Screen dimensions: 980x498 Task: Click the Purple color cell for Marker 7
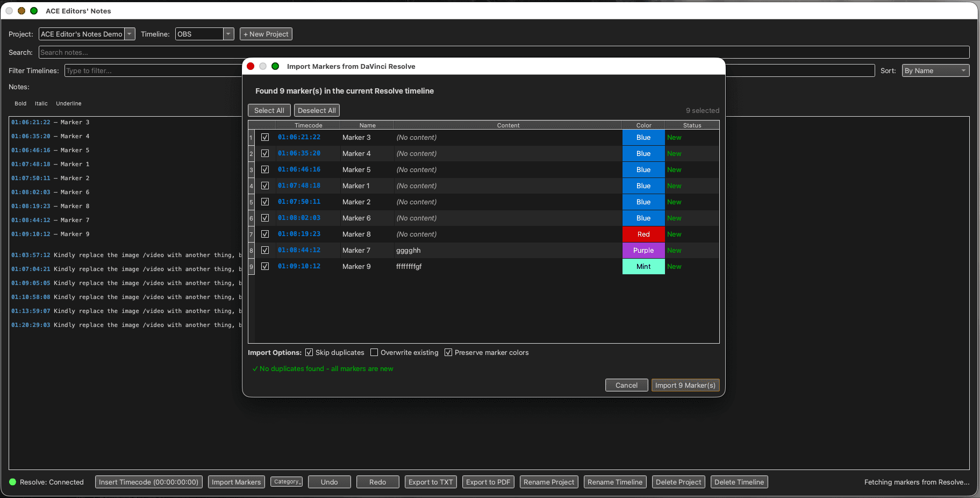(x=643, y=250)
